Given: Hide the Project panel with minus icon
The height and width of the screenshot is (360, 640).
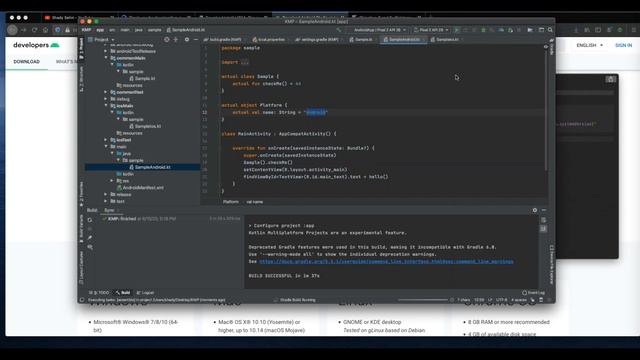Looking at the screenshot, I should pyautogui.click(x=196, y=40).
